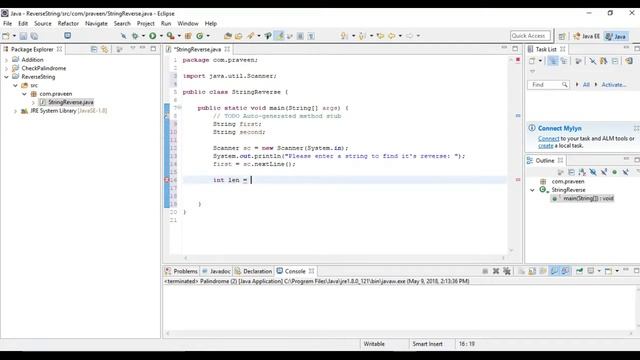The width and height of the screenshot is (640, 360).
Task: Open the Window menu
Action: tap(188, 24)
